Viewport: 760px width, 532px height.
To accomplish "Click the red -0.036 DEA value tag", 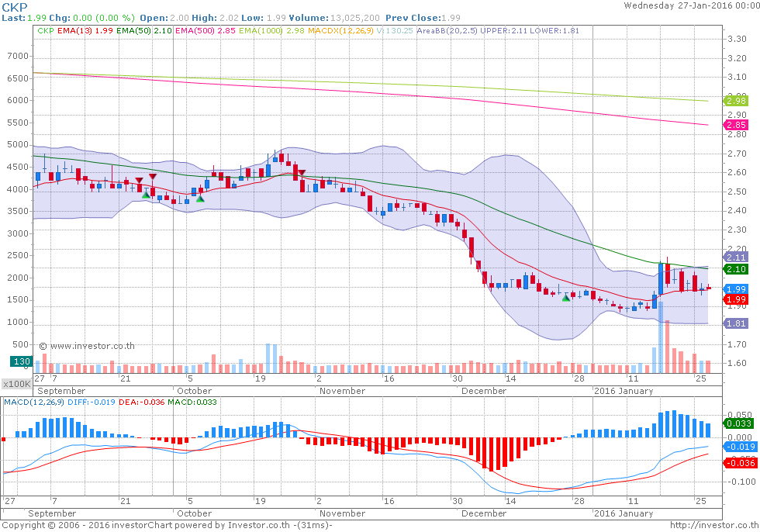I will [740, 463].
